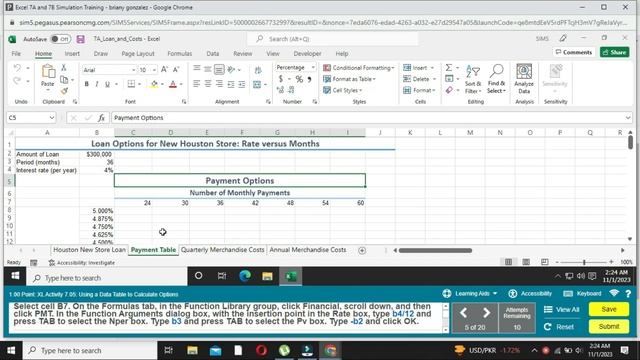Click the Undo arrow icon
640x360 pixels.
click(17, 68)
